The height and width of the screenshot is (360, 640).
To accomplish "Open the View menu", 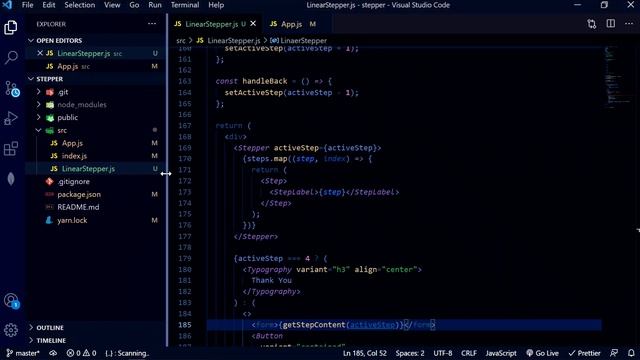I will click(x=112, y=5).
